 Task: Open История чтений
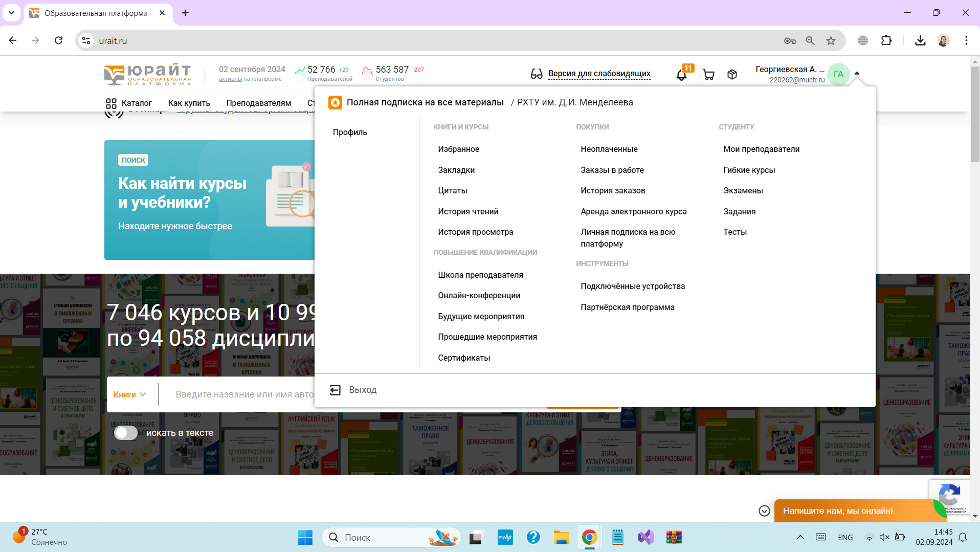468,211
